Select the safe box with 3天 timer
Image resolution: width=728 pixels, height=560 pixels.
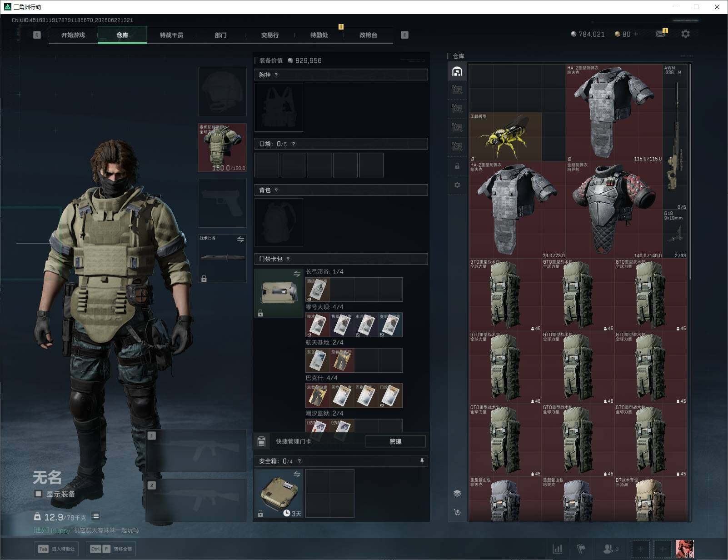[x=279, y=494]
